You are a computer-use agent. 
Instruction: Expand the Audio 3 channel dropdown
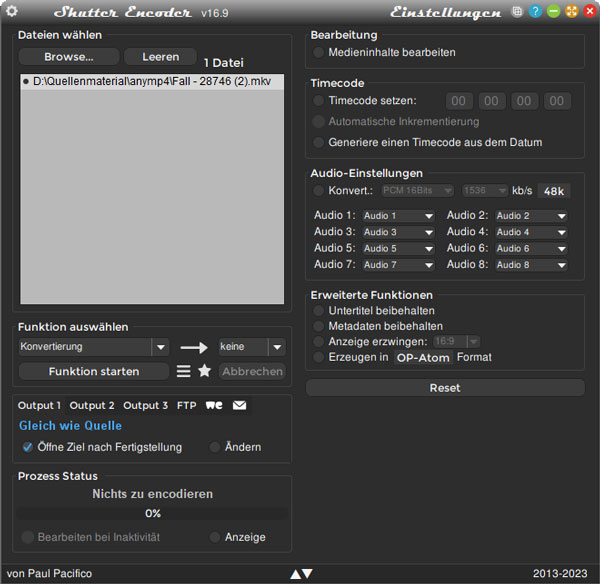[398, 232]
